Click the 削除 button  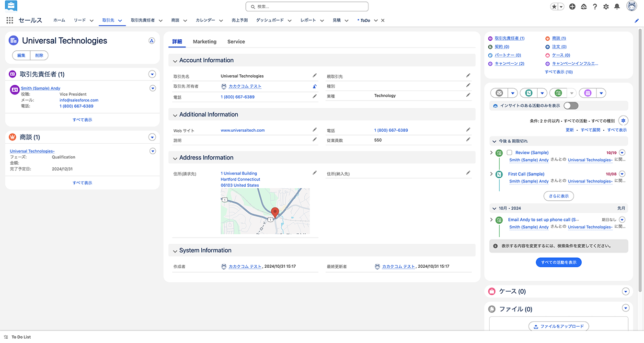(x=39, y=56)
